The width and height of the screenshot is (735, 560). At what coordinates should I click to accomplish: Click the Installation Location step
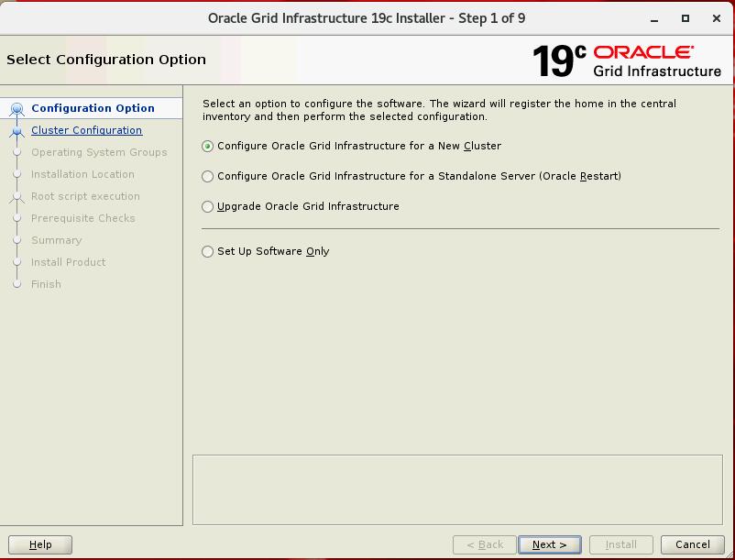click(x=82, y=174)
